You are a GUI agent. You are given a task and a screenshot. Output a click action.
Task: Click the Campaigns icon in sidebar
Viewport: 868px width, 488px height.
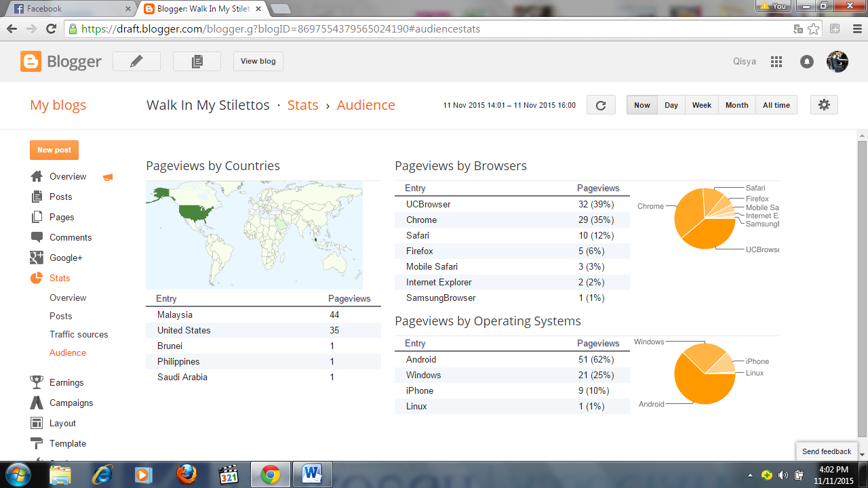[37, 403]
